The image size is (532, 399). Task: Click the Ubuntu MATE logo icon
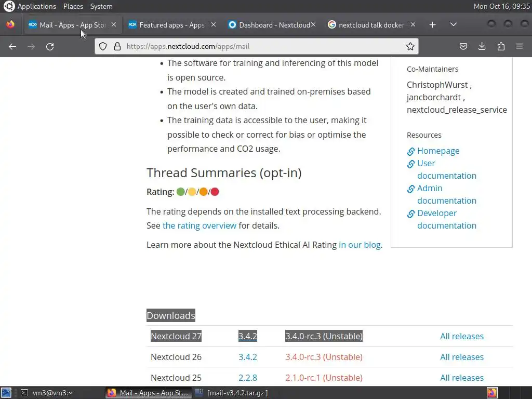(x=9, y=6)
